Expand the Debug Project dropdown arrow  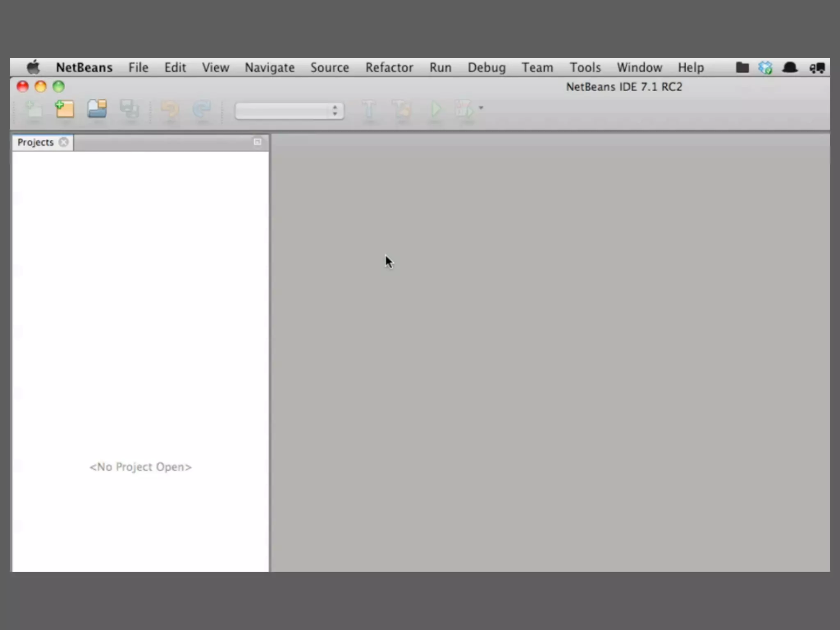pyautogui.click(x=481, y=108)
